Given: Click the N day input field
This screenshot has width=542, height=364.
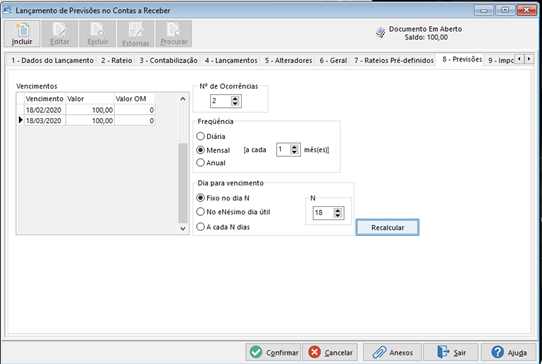Looking at the screenshot, I should 323,213.
